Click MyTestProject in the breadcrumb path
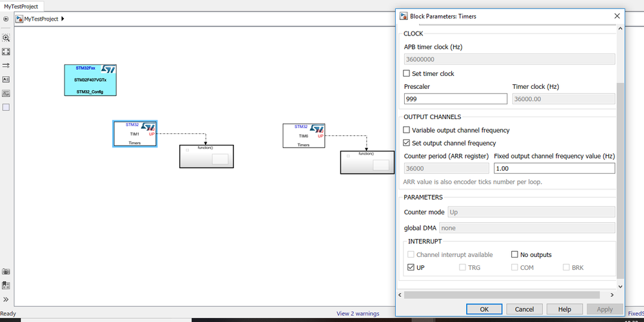The height and width of the screenshot is (322, 644). [41, 19]
